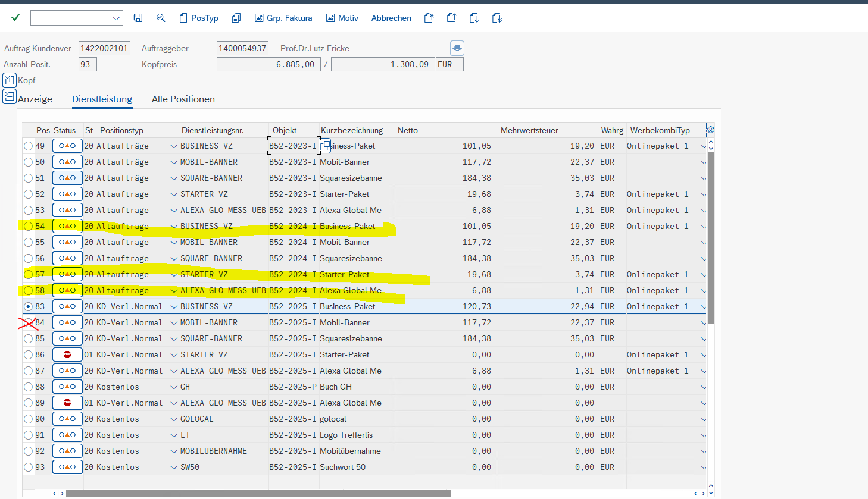868x499 pixels.
Task: Go to first page with toolbar icon
Action: (x=429, y=18)
